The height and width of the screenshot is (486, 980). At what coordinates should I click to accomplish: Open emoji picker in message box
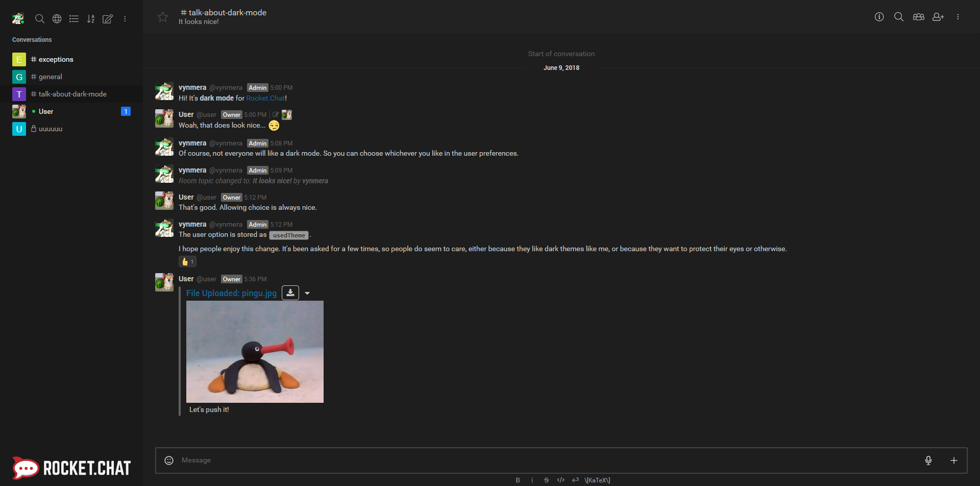[169, 460]
